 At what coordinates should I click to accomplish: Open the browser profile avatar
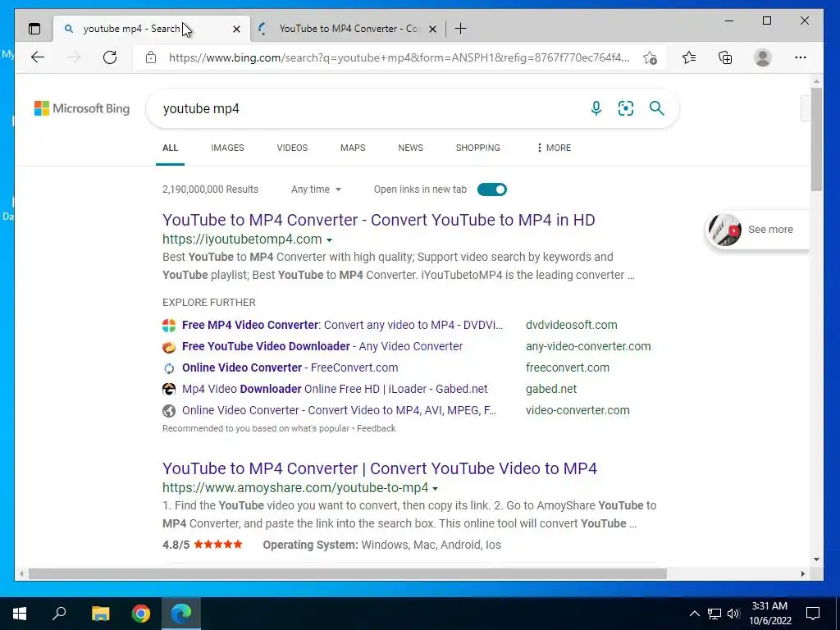[x=762, y=57]
